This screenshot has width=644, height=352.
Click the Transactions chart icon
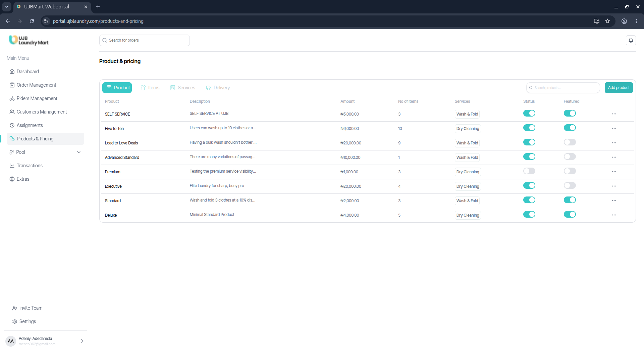(12, 166)
